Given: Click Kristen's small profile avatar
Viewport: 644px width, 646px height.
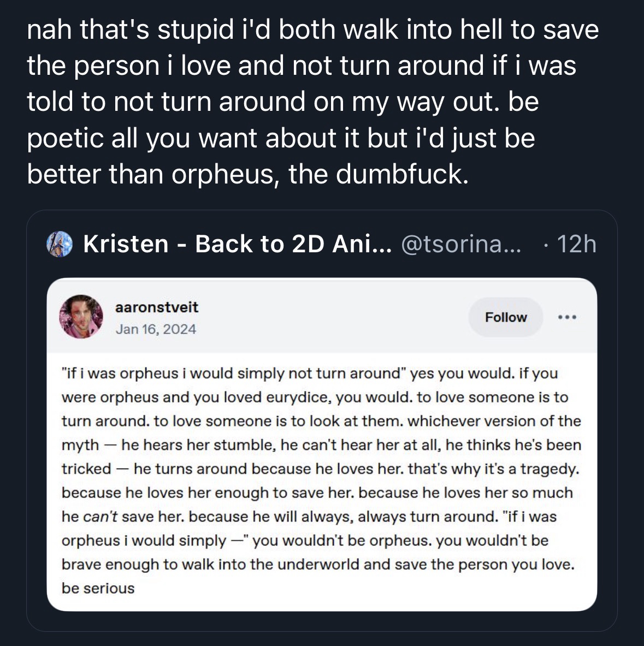Looking at the screenshot, I should [60, 244].
